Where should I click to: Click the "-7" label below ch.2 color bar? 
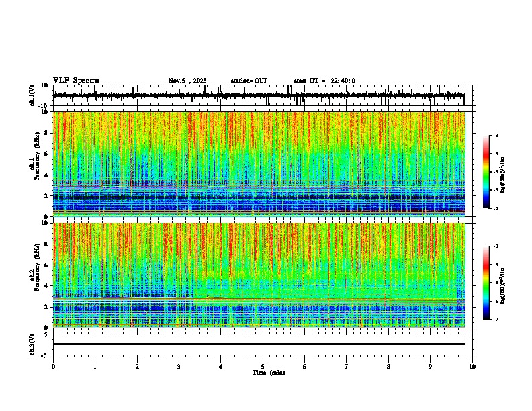pos(495,319)
